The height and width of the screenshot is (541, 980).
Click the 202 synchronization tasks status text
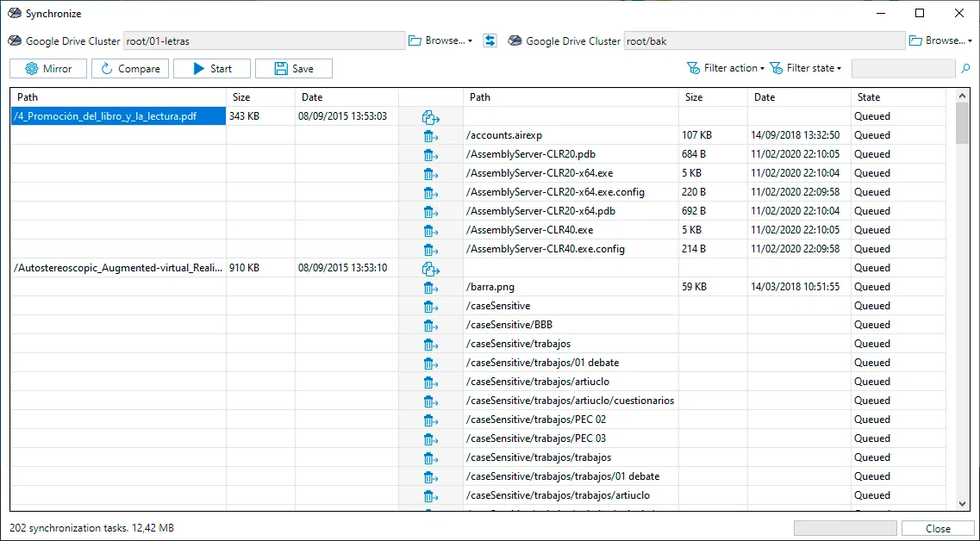[91, 528]
